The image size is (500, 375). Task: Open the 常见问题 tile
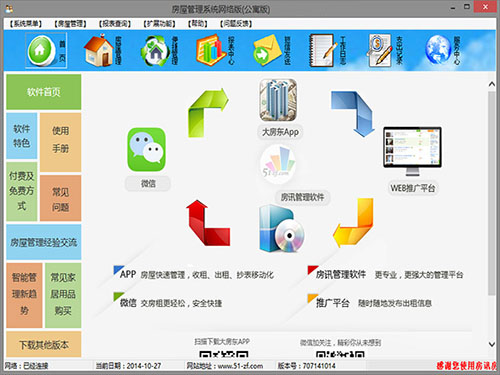(x=61, y=198)
